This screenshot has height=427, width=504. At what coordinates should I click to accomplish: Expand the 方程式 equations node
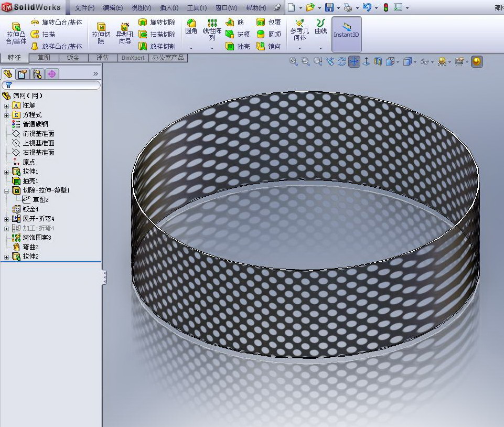(x=6, y=115)
